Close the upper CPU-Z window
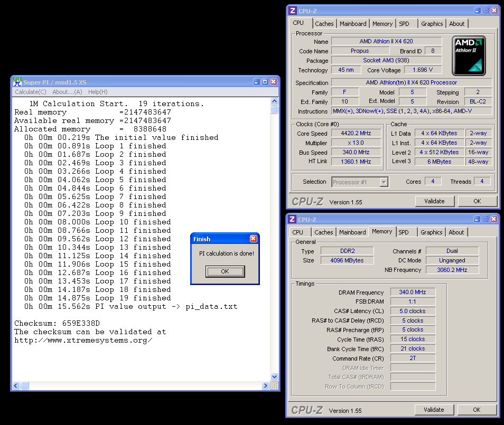Image resolution: width=504 pixels, height=425 pixels. click(494, 11)
